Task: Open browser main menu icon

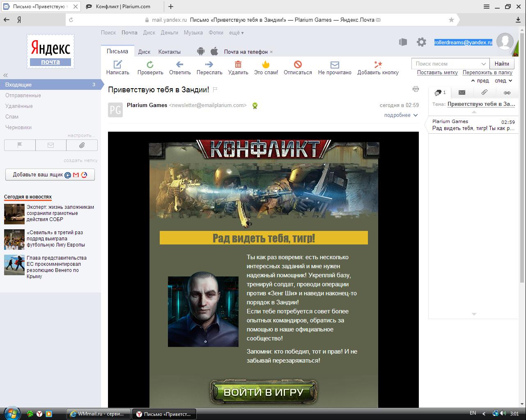Action: 486,7
